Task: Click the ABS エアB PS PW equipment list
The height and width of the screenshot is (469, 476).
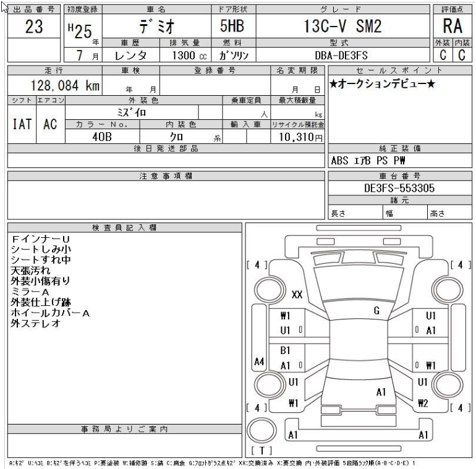Action: coord(362,161)
